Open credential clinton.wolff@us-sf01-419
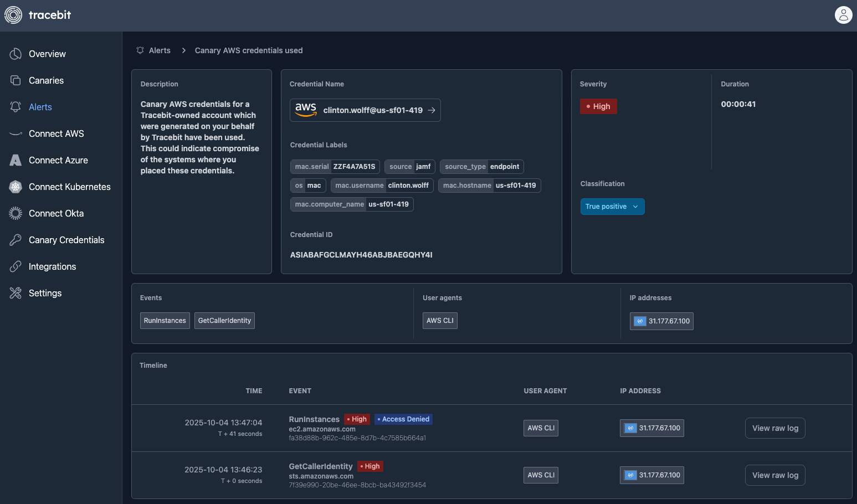857x504 pixels. (x=365, y=110)
